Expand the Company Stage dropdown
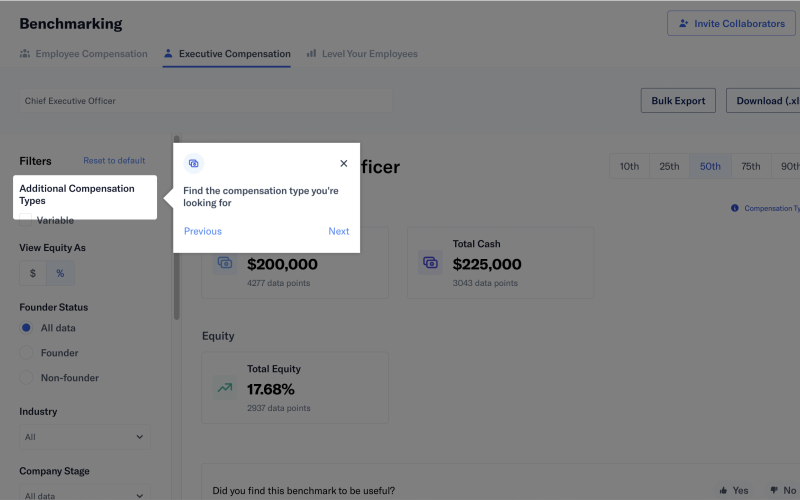 click(x=85, y=494)
